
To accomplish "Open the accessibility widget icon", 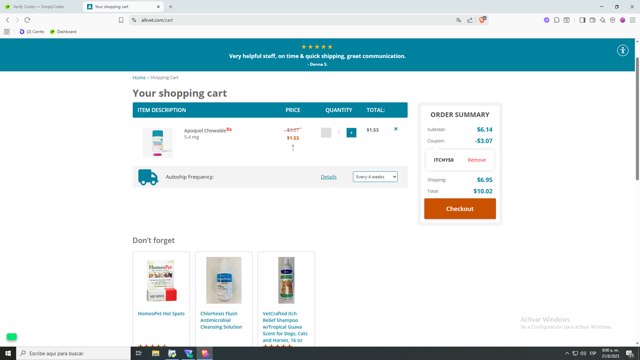I will pyautogui.click(x=622, y=51).
